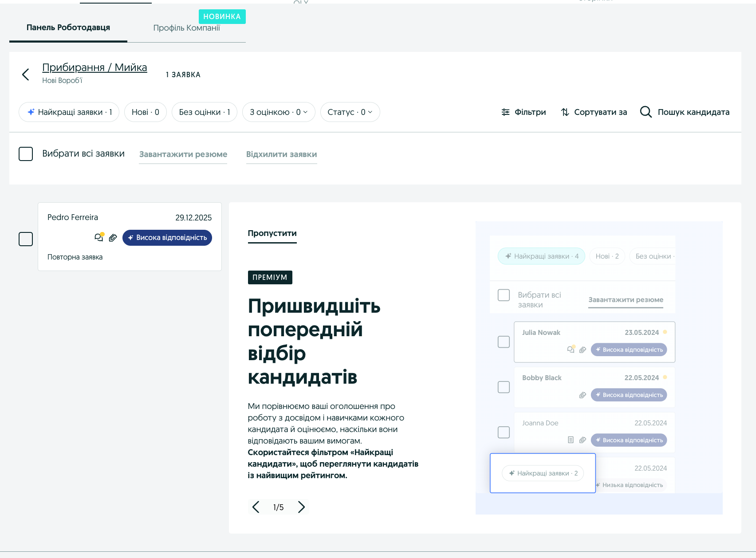Click Відхилити заявки to reject applications
756x558 pixels.
281,154
